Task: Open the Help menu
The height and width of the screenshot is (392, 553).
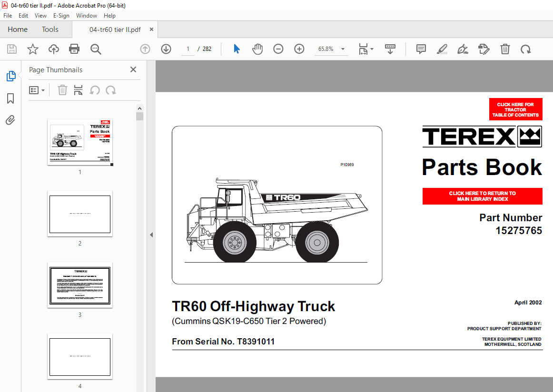Action: pos(109,16)
